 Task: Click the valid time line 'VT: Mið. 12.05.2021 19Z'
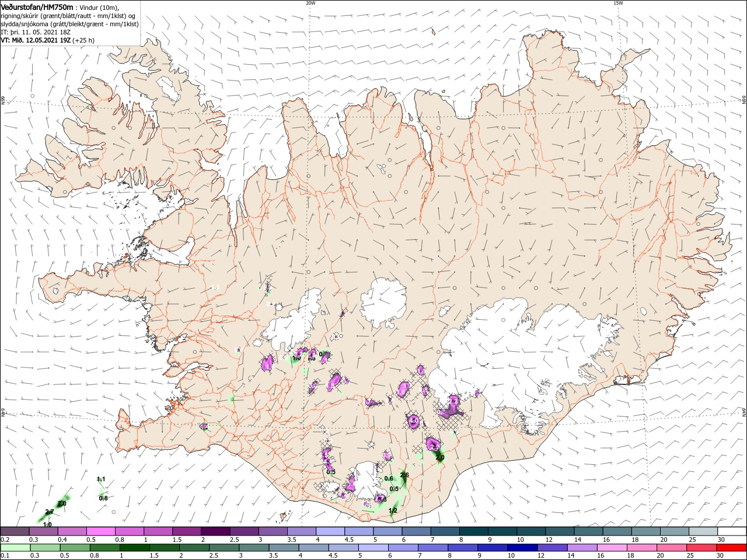(37, 40)
